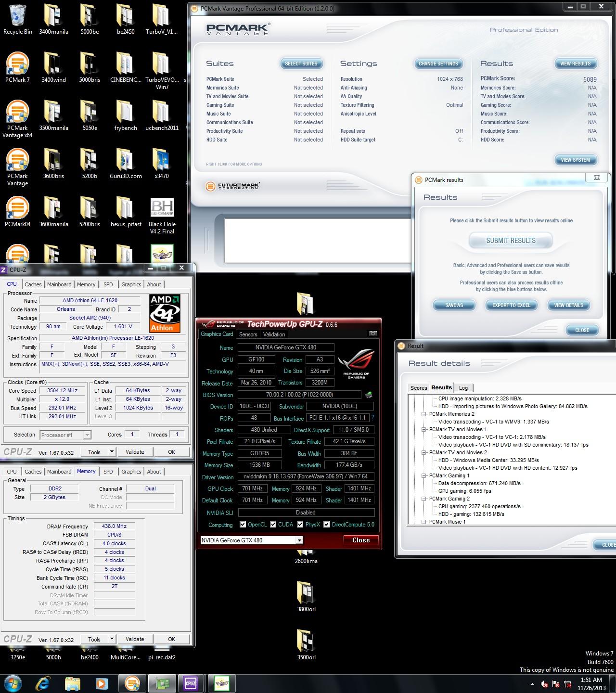Screen dimensions: 616x693
Task: Open the PCMark04 desktop shortcut
Action: pyautogui.click(x=17, y=212)
